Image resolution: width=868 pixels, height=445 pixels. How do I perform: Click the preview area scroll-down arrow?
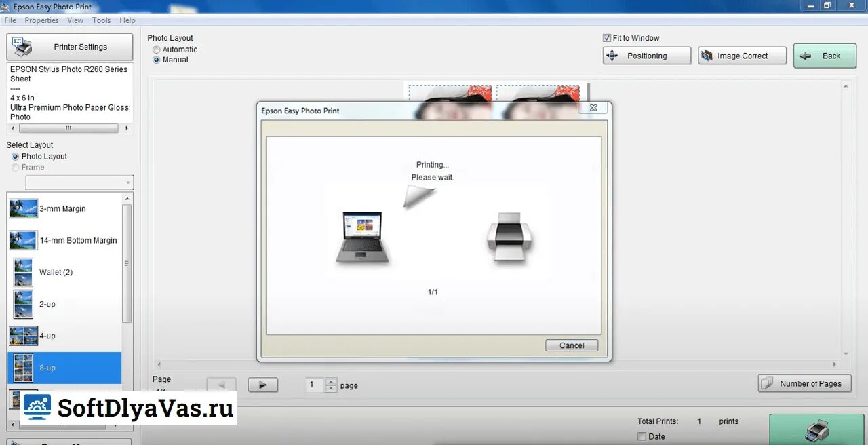coord(846,353)
